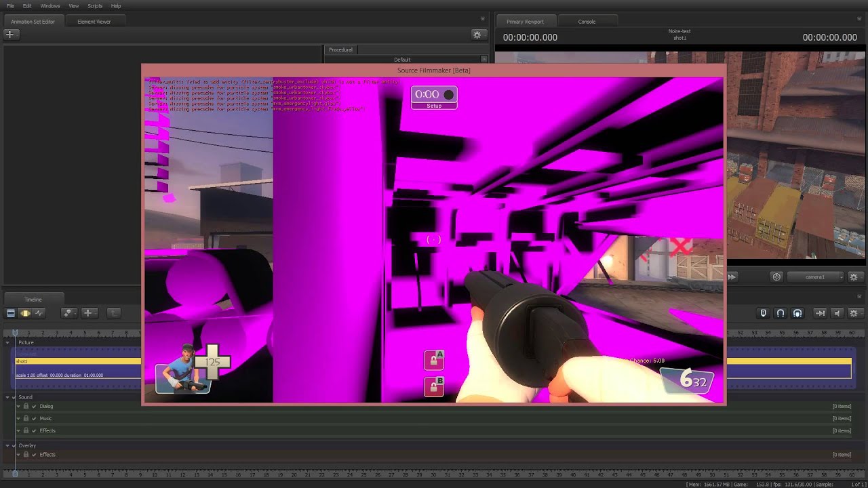Toggle the first magnet snap button

(781, 313)
